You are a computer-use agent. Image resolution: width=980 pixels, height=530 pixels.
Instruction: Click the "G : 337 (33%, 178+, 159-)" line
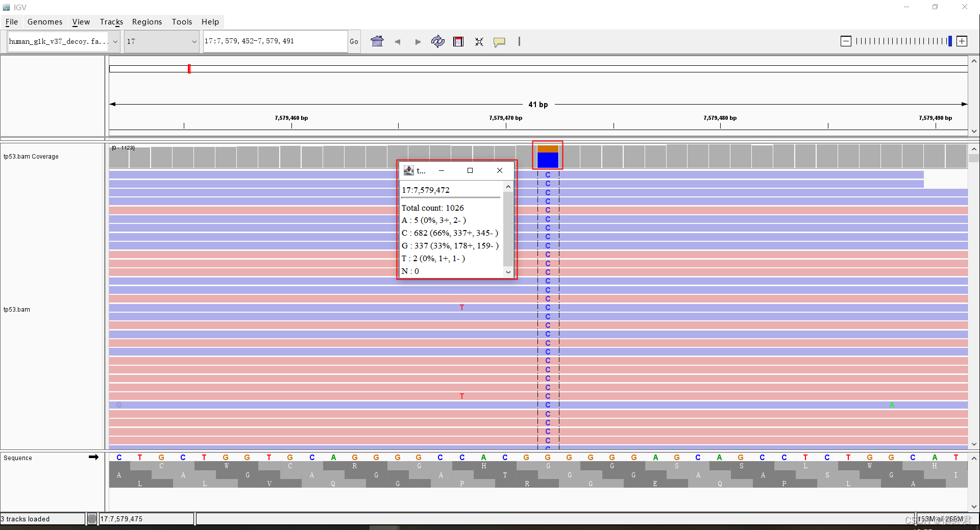pos(450,245)
